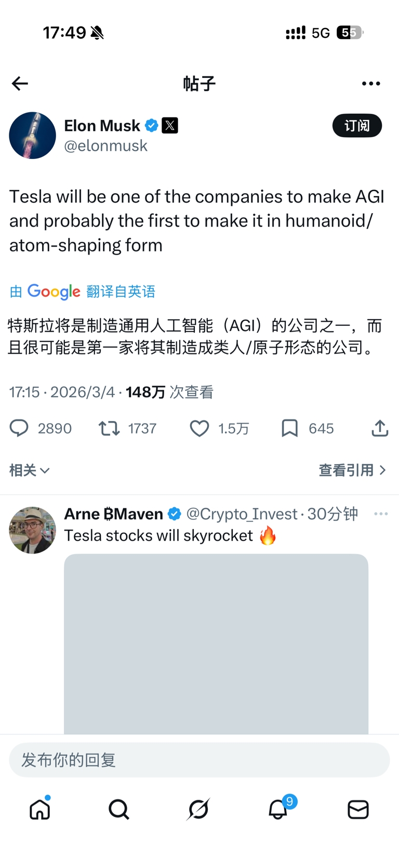The image size is (399, 868).
Task: Open the Grok tab
Action: pos(198,809)
